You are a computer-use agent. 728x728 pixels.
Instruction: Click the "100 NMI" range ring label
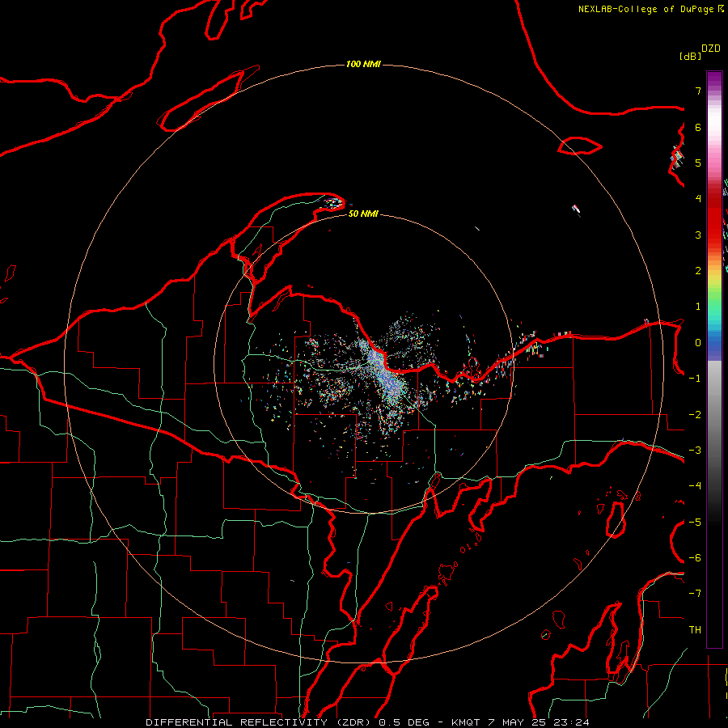(363, 64)
